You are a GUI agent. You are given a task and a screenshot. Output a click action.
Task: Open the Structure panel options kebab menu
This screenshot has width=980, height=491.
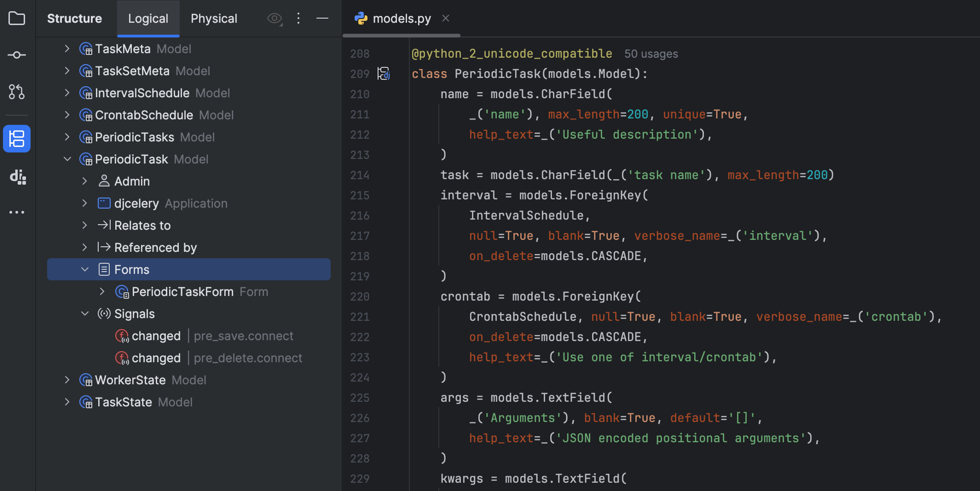point(298,18)
